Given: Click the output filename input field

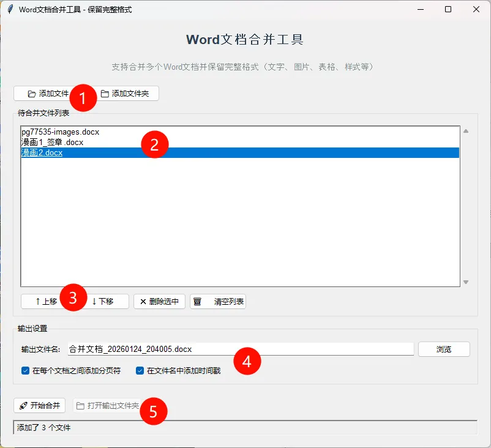Looking at the screenshot, I should pyautogui.click(x=241, y=349).
